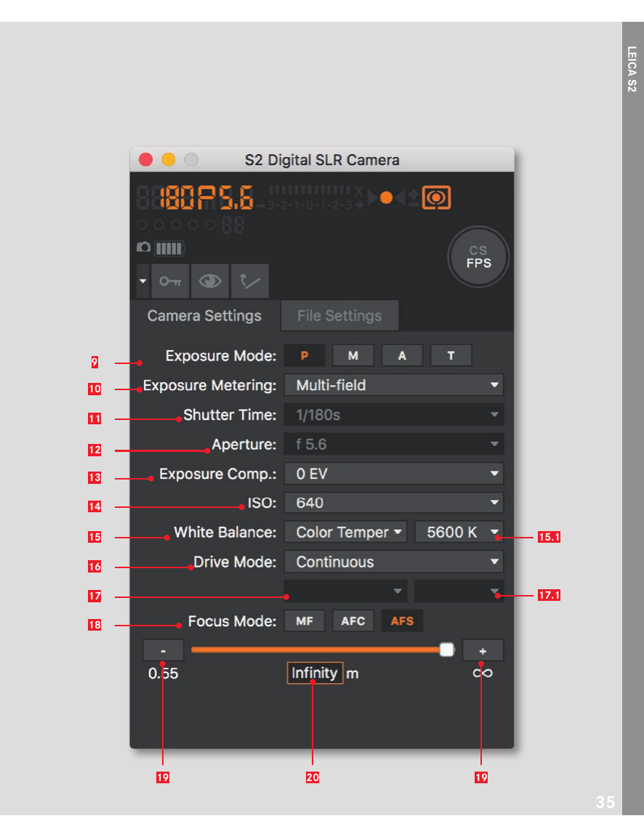Open the Shutter Time 1/180s dropdown
This screenshot has width=644, height=837.
pyautogui.click(x=393, y=415)
